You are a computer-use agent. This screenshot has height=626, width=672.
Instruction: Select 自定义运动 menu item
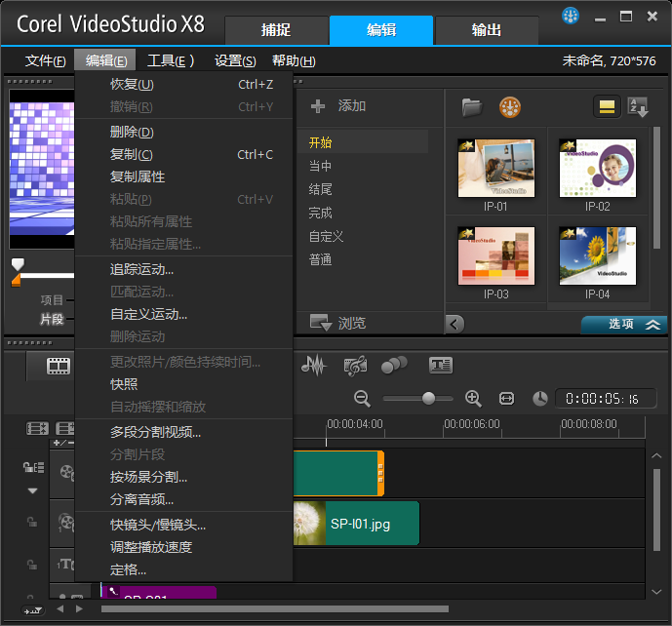[x=184, y=314]
